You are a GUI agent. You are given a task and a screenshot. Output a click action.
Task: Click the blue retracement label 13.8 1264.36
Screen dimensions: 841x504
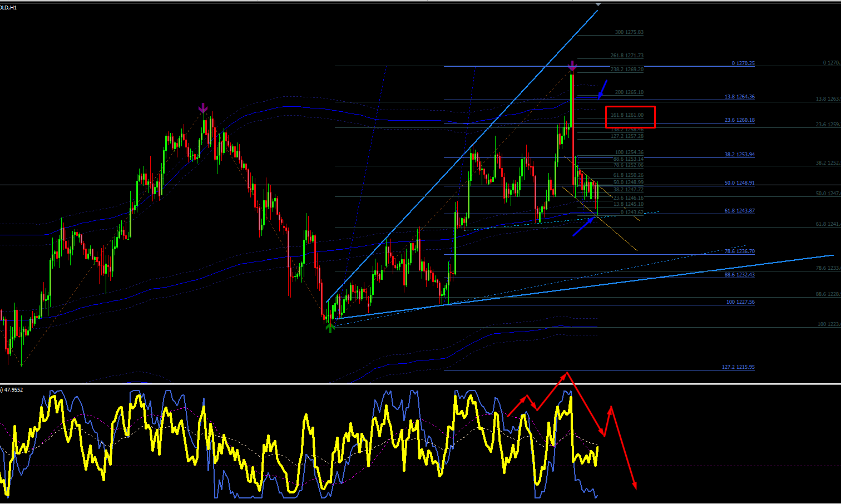(x=740, y=97)
